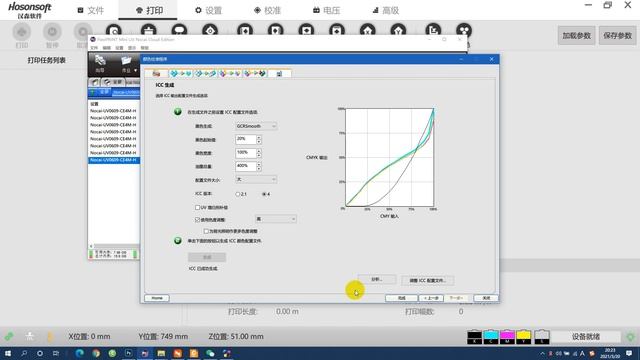Select ICC version 2.1 radio button
This screenshot has height=360, width=640.
(238, 194)
